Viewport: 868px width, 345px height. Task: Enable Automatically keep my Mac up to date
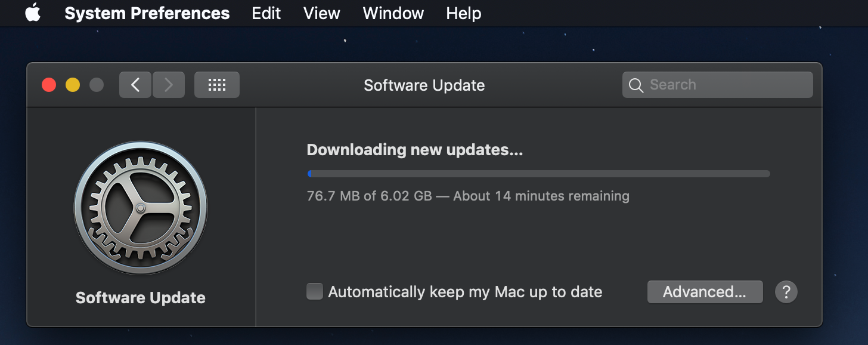314,291
